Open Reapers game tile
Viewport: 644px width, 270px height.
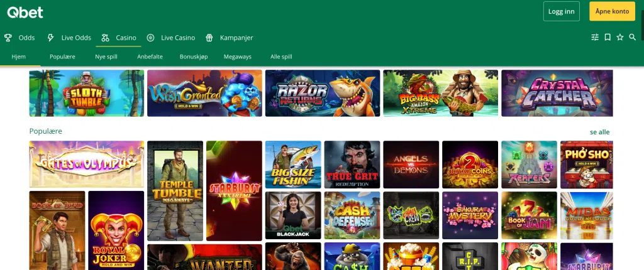coord(529,165)
